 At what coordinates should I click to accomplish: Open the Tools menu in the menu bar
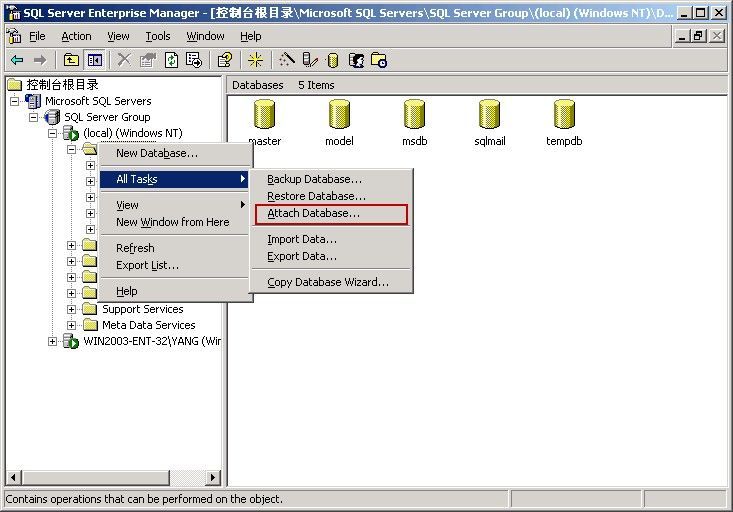158,36
